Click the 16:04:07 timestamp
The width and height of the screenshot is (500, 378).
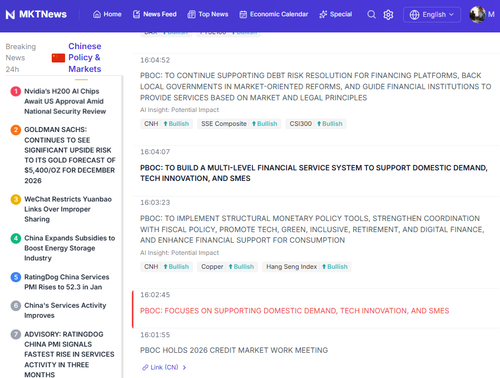point(155,152)
